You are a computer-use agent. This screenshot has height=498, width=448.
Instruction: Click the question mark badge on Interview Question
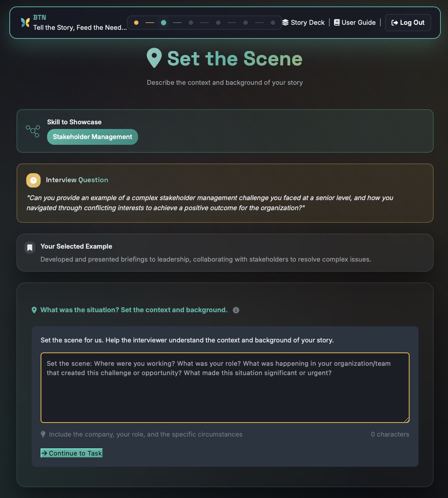click(x=33, y=180)
